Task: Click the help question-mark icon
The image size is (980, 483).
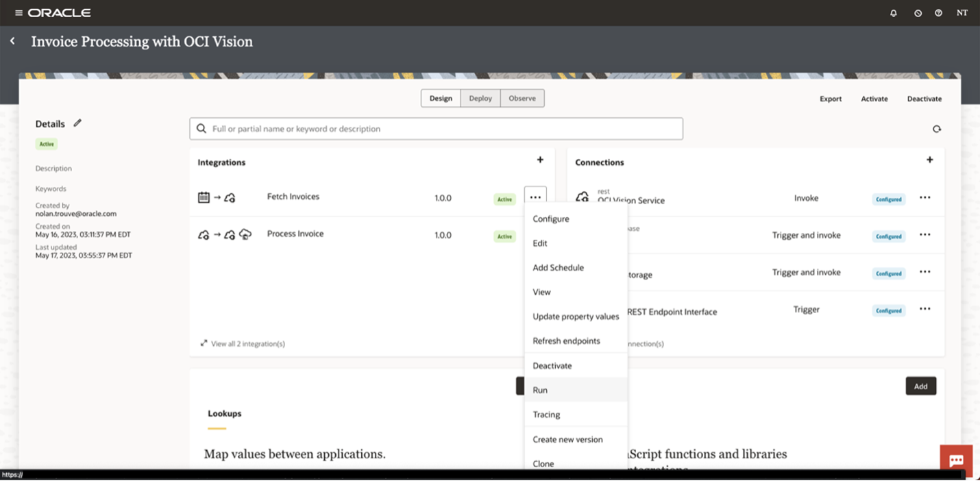Action: point(938,12)
